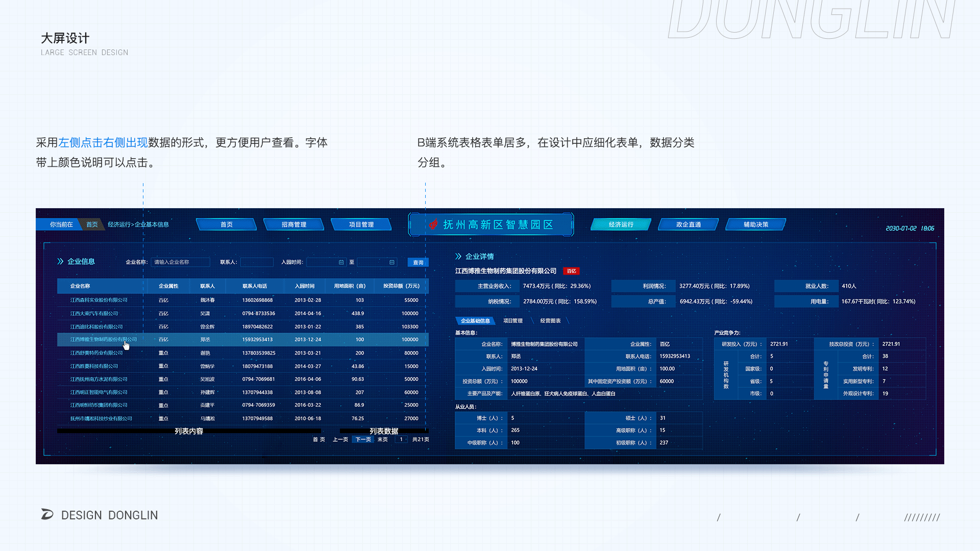Screen dimensions: 980x551
Task: Click phone number 0794-8733536
Action: pyautogui.click(x=258, y=313)
